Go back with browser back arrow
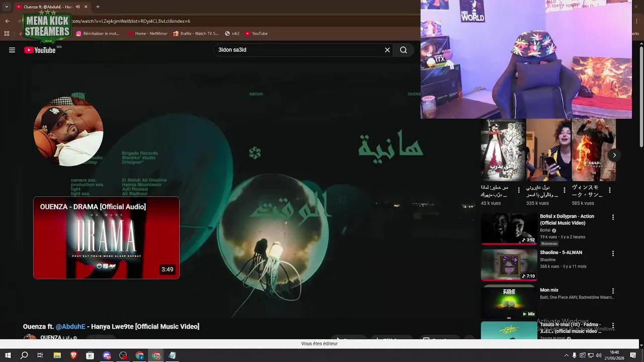644x362 pixels. point(7,21)
